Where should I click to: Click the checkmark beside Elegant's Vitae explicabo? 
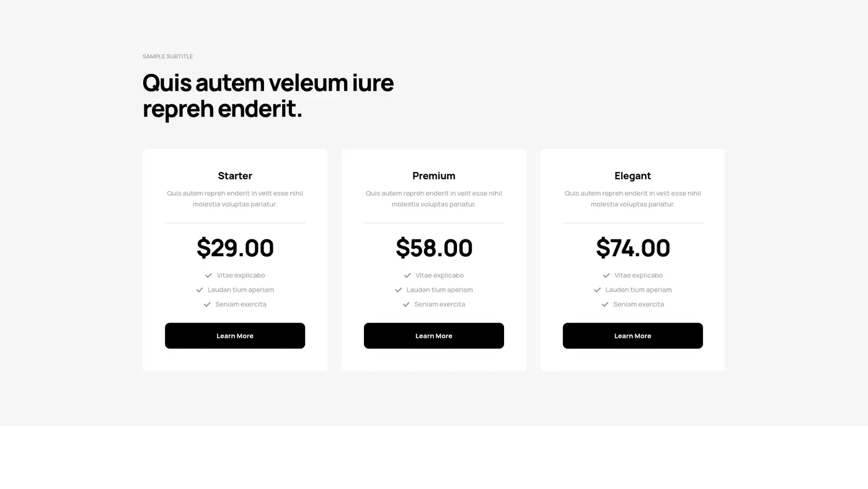coord(606,275)
